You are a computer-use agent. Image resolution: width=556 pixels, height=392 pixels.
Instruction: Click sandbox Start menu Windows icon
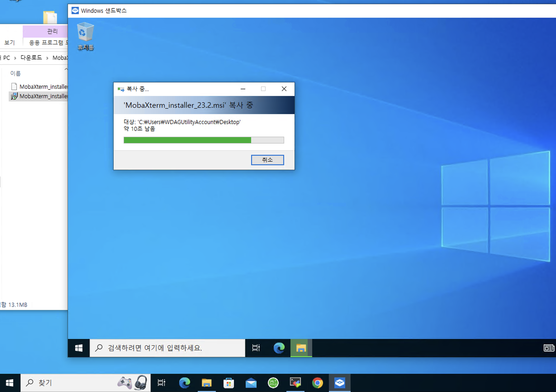click(x=79, y=348)
